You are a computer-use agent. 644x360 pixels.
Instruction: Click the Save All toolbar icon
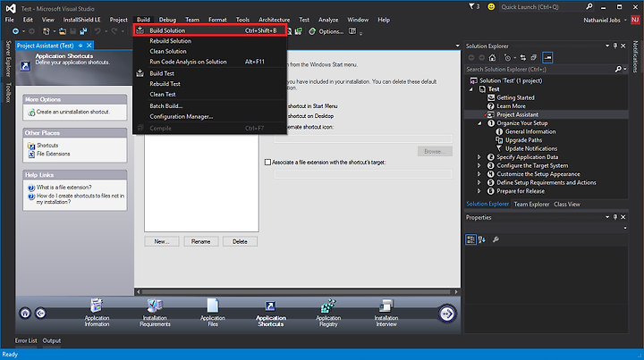click(x=83, y=31)
